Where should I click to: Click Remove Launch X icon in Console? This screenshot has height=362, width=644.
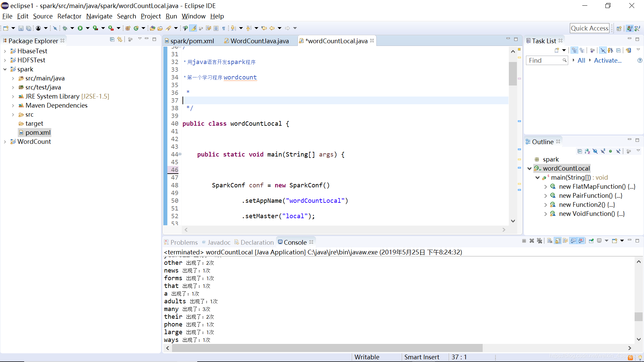pyautogui.click(x=532, y=241)
